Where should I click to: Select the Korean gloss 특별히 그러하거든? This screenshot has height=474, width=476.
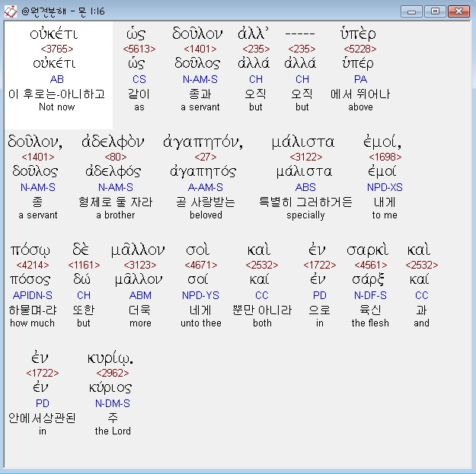pos(305,202)
